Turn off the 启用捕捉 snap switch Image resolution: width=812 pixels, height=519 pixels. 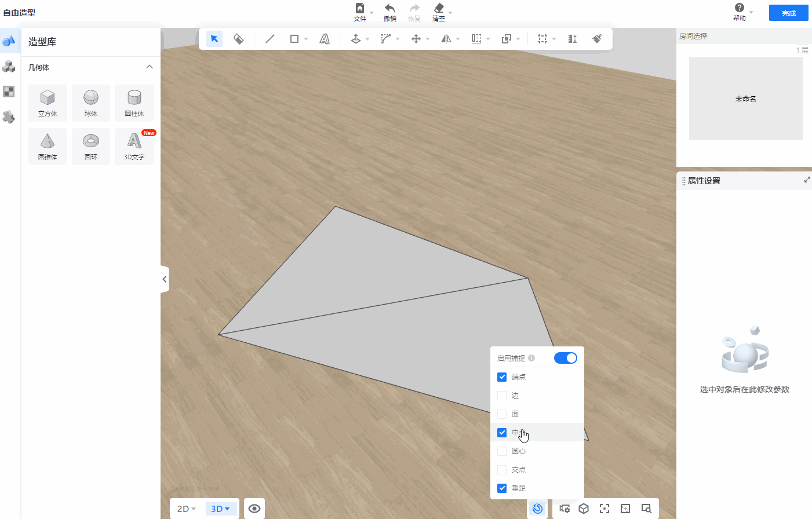pos(565,358)
